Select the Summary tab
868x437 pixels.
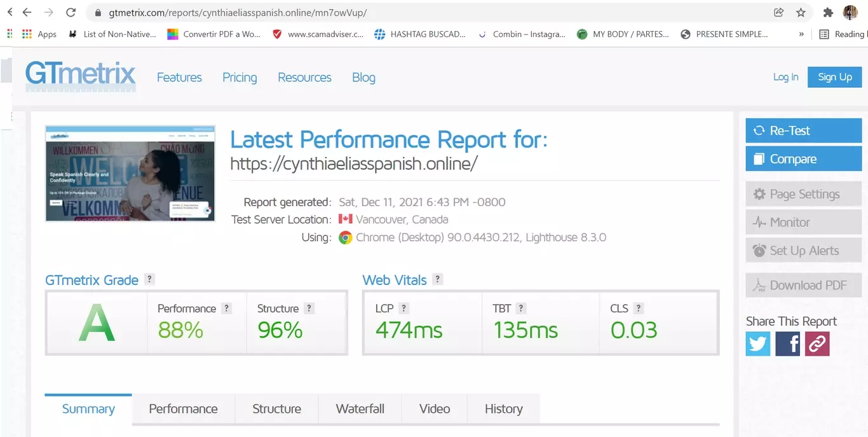point(88,409)
